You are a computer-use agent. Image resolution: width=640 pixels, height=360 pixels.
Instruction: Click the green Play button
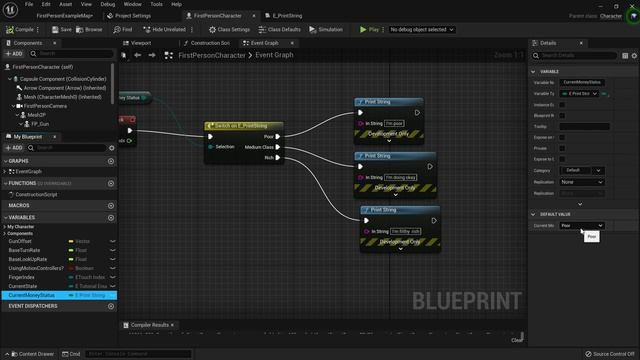pos(369,29)
